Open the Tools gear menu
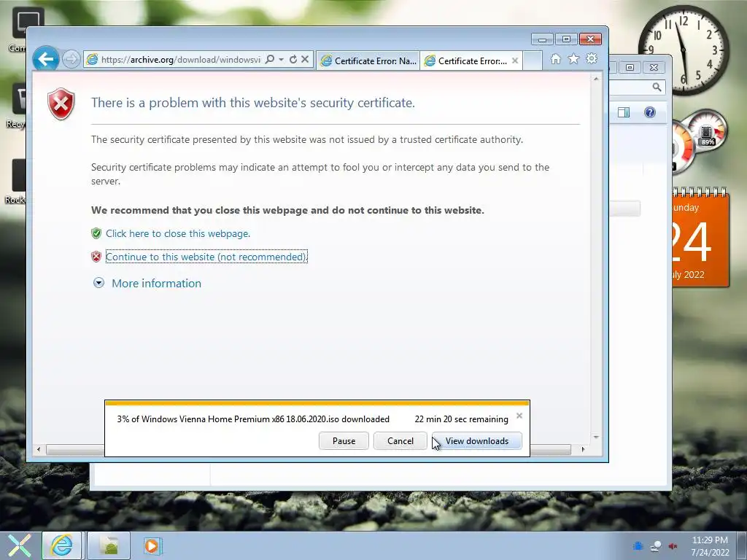Viewport: 747px width, 560px height. [592, 58]
